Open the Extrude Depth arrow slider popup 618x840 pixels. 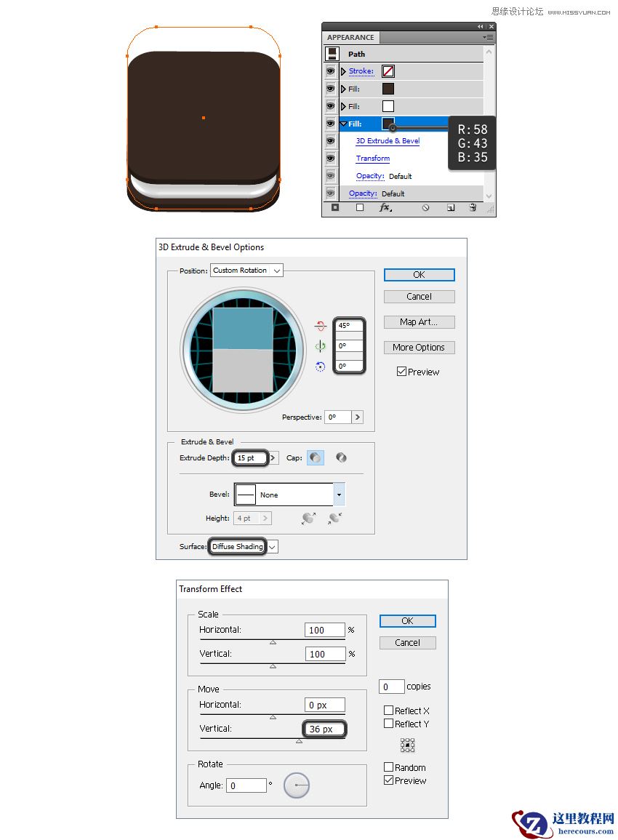273,458
